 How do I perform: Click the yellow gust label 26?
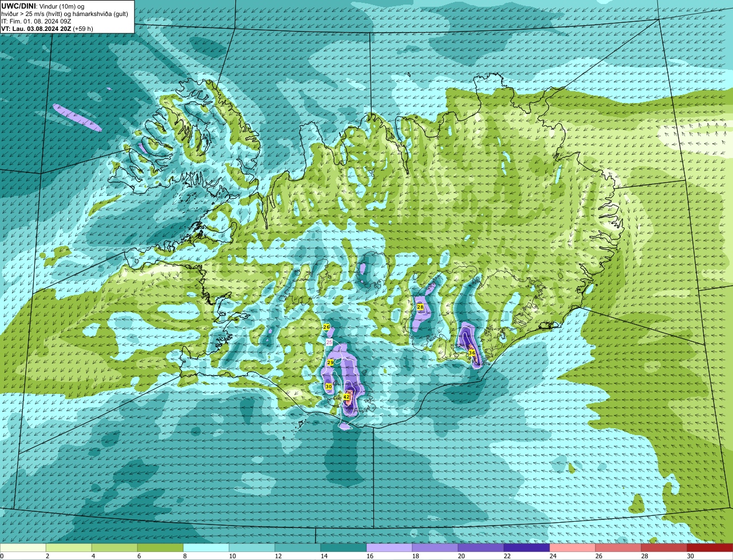point(326,327)
